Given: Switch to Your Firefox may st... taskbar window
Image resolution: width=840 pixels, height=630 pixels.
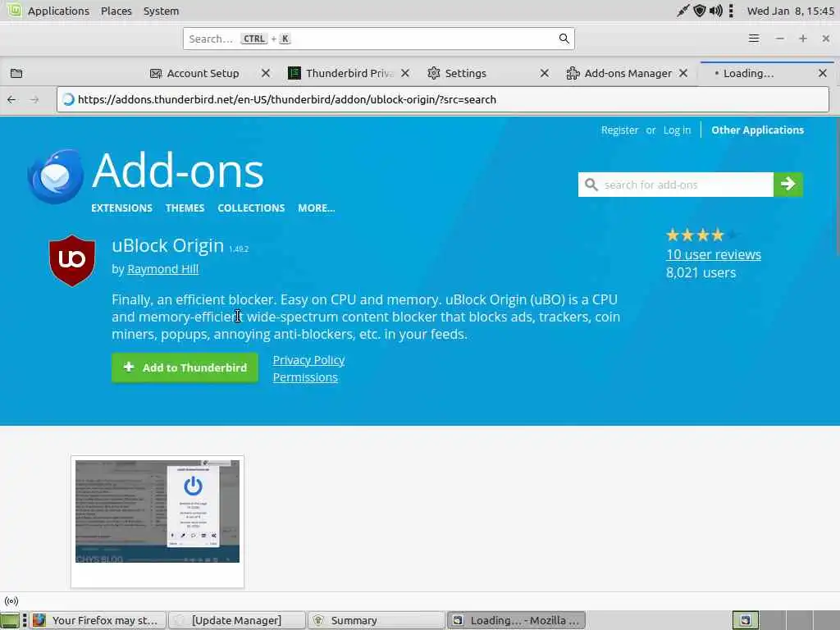Looking at the screenshot, I should (98, 620).
